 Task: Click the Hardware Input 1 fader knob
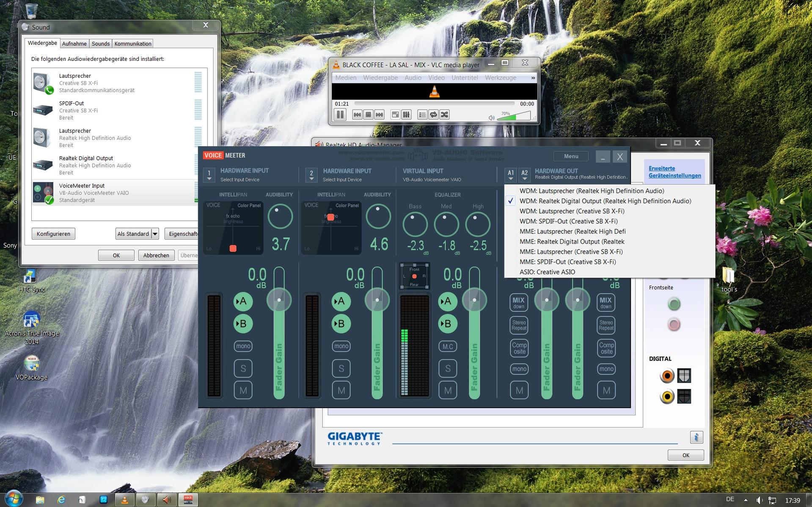pos(279,300)
